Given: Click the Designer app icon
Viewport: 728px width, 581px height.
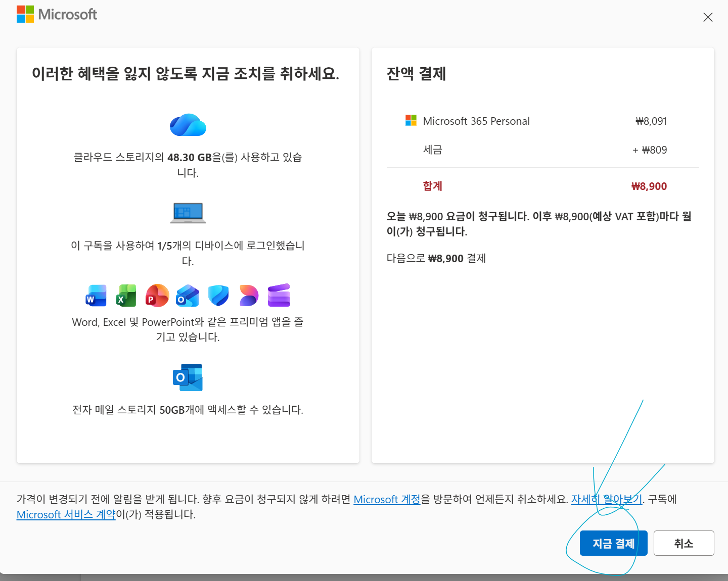Looking at the screenshot, I should click(x=249, y=296).
